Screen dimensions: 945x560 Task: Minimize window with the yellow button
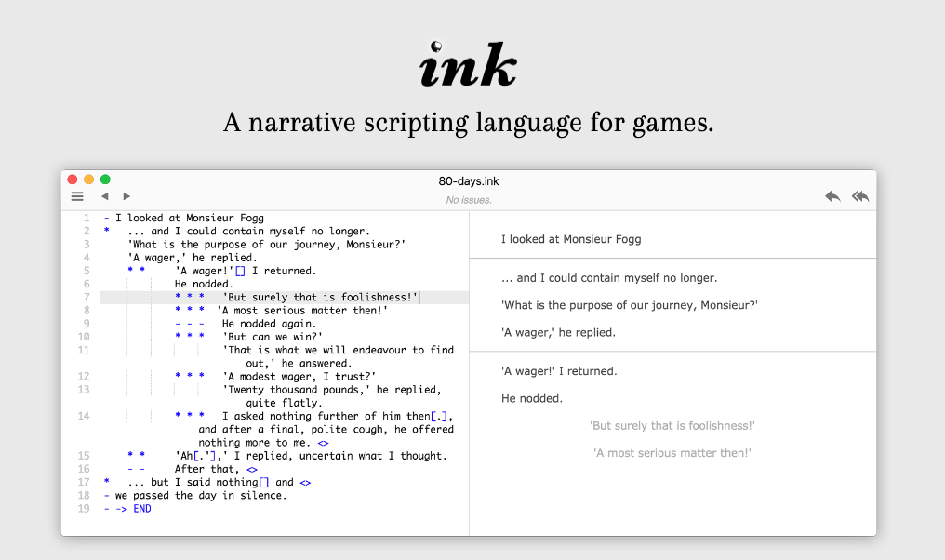89,180
